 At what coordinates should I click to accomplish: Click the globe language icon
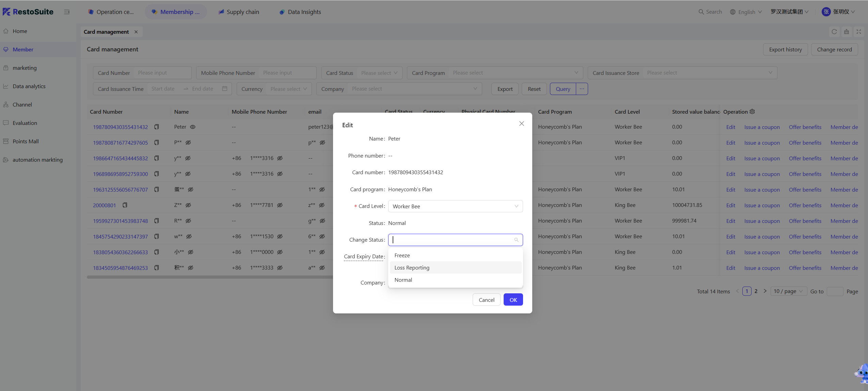(x=733, y=12)
